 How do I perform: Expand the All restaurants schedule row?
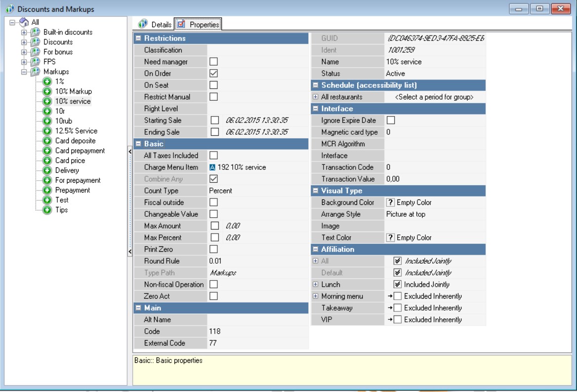pyautogui.click(x=315, y=97)
